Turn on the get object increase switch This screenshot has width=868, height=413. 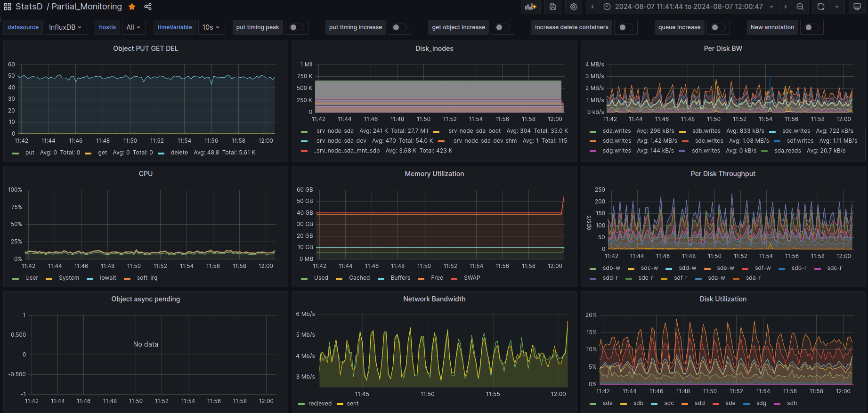[503, 27]
